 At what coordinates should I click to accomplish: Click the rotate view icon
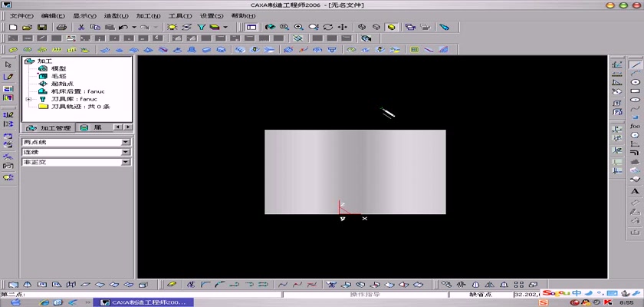(x=328, y=27)
